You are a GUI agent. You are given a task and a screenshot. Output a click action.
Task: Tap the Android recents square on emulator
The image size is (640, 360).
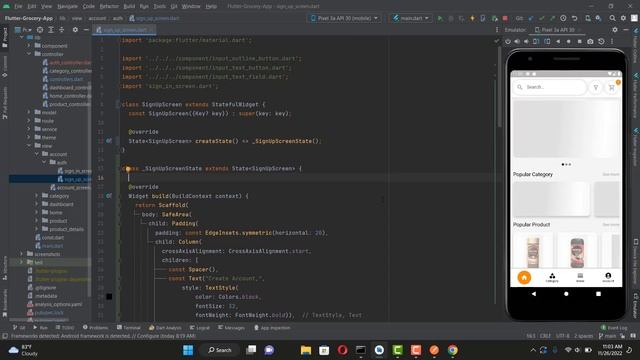coord(598,293)
